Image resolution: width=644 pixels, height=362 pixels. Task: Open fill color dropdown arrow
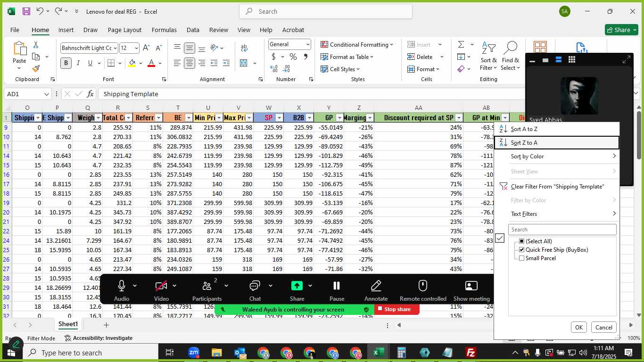[140, 63]
